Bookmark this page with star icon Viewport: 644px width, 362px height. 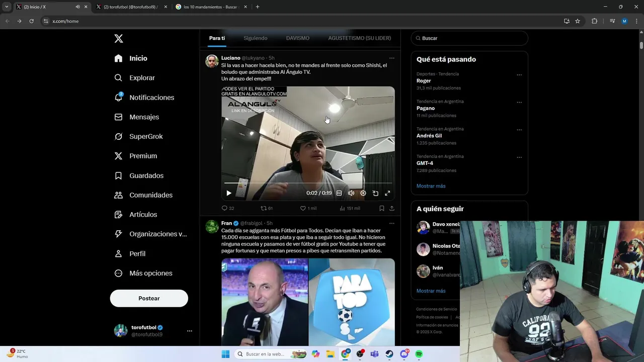pos(578,21)
